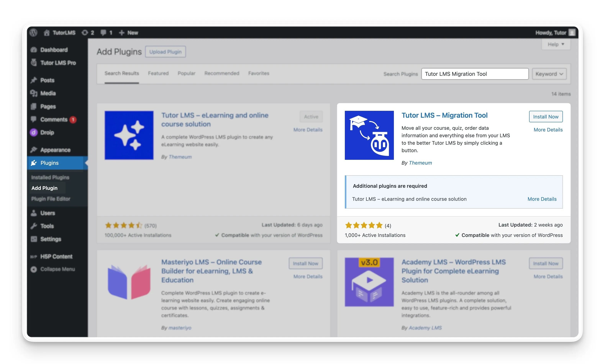Screen dimensions: 605x364
Task: Install Academy LMS plugin now
Action: 546,264
